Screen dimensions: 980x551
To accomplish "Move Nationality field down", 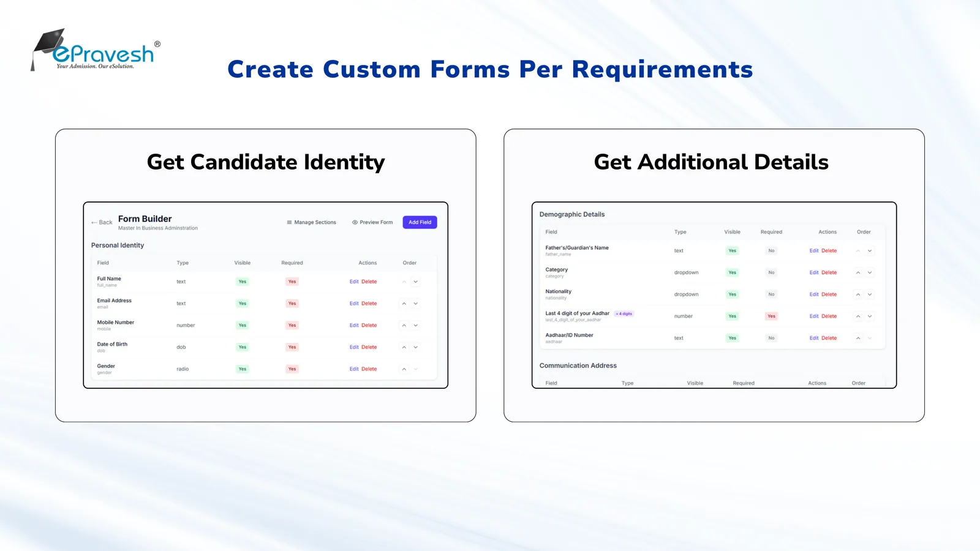I will click(870, 294).
